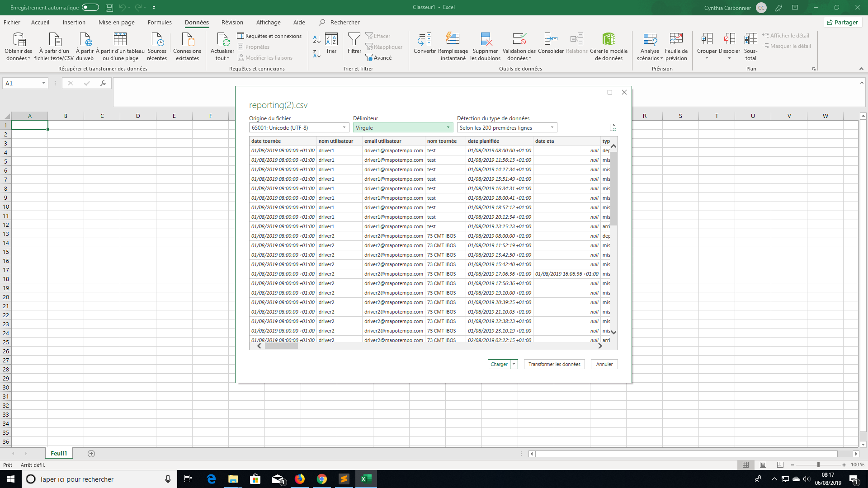The width and height of the screenshot is (868, 488).
Task: Click the preview horizontal scrollbar thumb
Action: (x=281, y=346)
